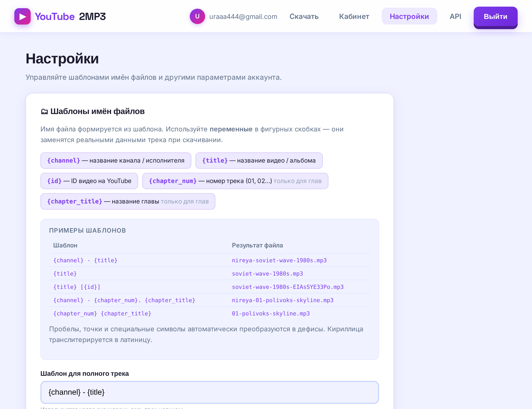This screenshot has width=532, height=409.
Task: Click the YouTube 2MP3 brand name link
Action: coord(70,17)
